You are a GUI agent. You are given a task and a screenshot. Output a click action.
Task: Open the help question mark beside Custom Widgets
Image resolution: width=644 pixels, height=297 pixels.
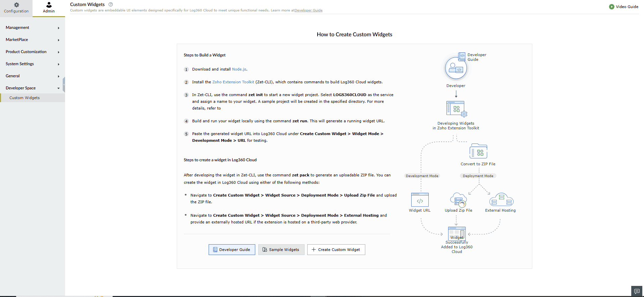click(x=111, y=4)
